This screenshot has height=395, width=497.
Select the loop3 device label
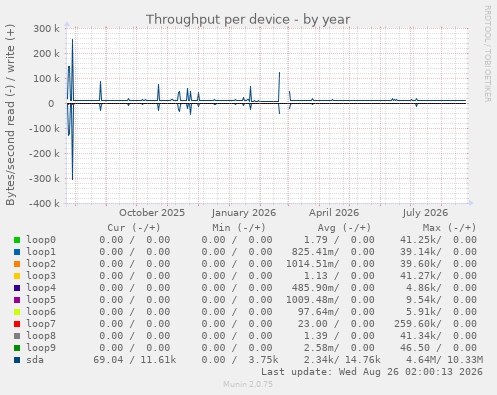(x=41, y=276)
